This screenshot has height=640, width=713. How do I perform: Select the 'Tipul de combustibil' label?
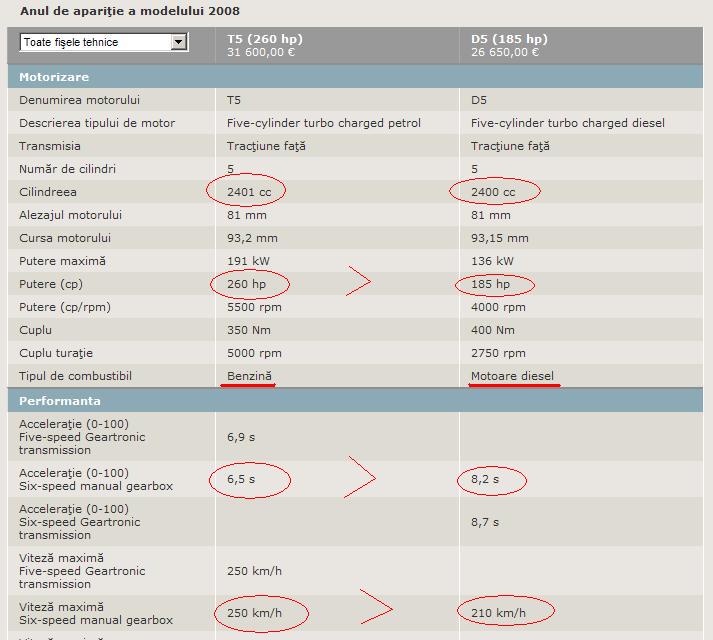coord(75,376)
